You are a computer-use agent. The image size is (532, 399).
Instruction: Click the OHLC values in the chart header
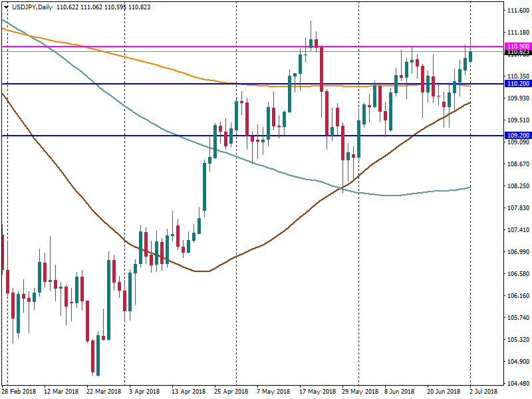(x=102, y=6)
